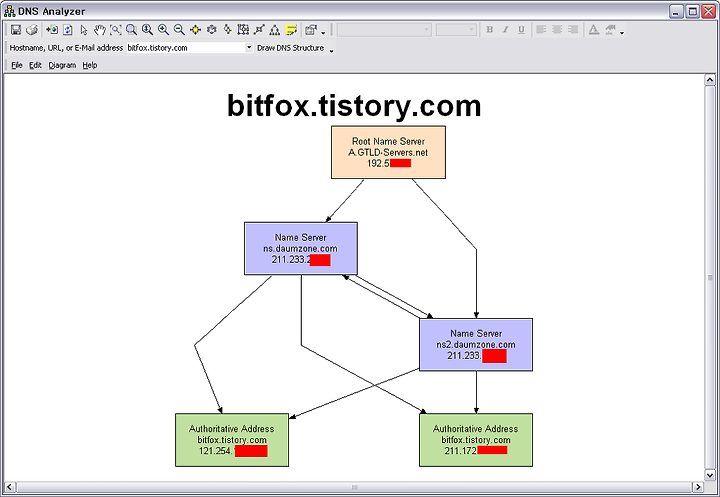
Task: Select the ns2.daumzone.com Name Server node
Action: coord(476,345)
